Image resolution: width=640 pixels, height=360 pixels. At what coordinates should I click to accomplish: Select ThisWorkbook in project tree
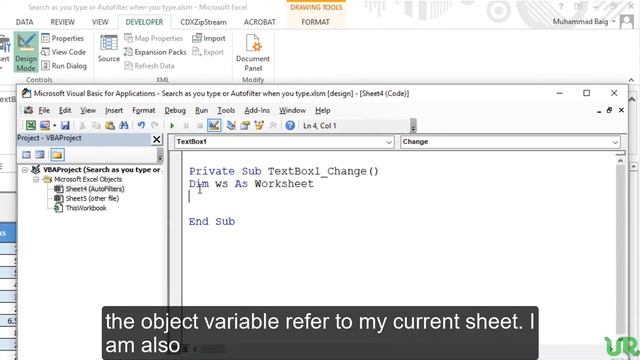click(86, 208)
